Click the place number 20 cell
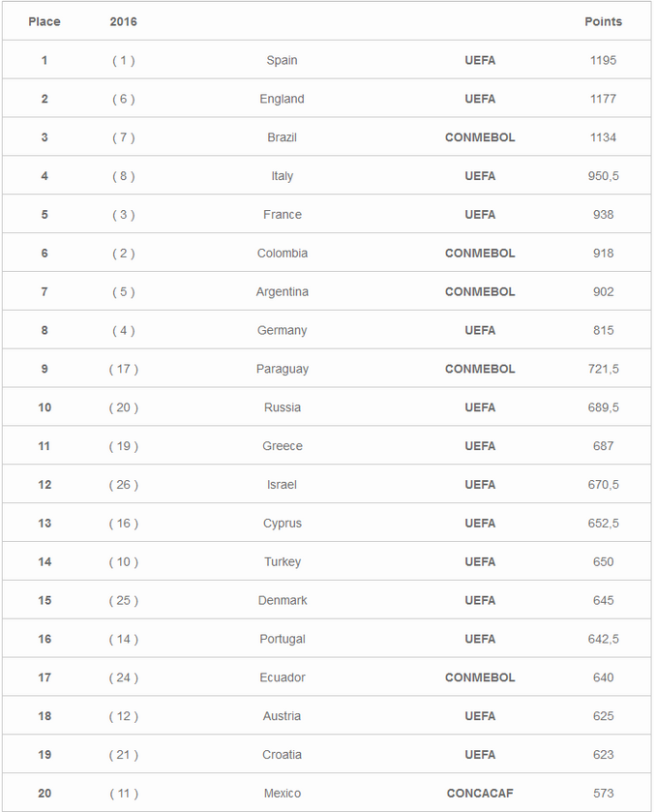This screenshot has height=812, width=656. tap(45, 794)
